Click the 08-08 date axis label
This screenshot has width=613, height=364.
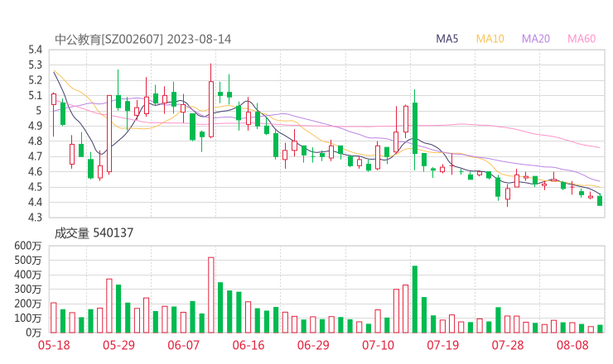coord(572,345)
